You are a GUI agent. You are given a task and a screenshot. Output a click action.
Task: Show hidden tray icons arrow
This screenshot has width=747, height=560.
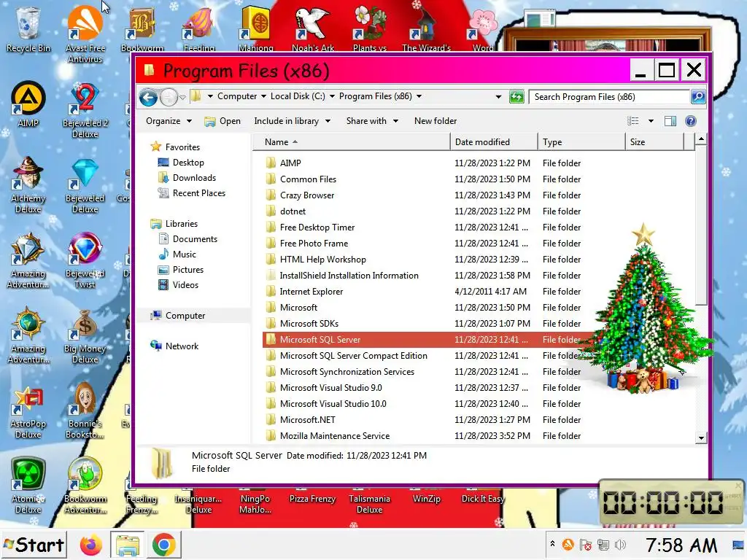552,543
